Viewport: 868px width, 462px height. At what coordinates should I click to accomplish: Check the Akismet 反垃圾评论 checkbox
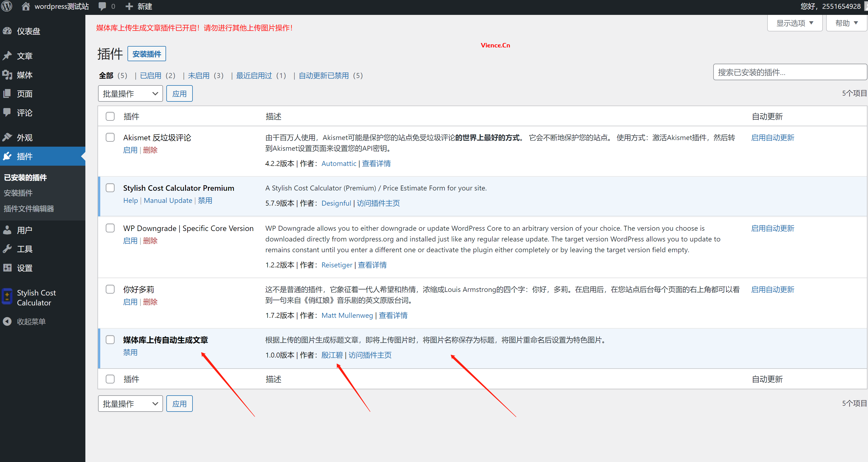110,137
